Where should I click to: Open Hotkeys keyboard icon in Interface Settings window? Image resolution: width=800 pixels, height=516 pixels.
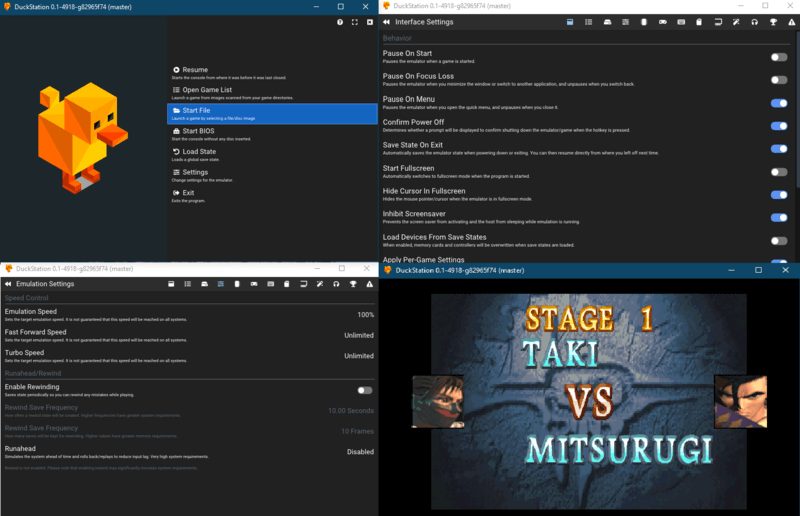681,22
